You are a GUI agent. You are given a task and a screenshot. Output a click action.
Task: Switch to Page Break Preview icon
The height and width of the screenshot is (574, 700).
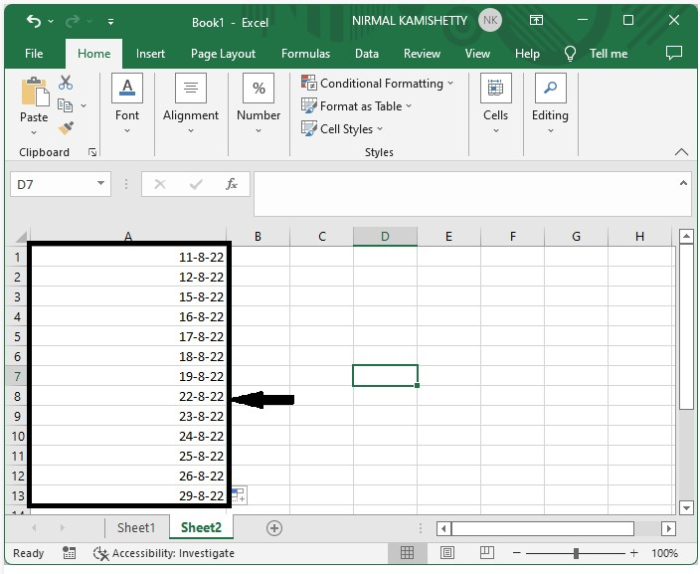487,553
